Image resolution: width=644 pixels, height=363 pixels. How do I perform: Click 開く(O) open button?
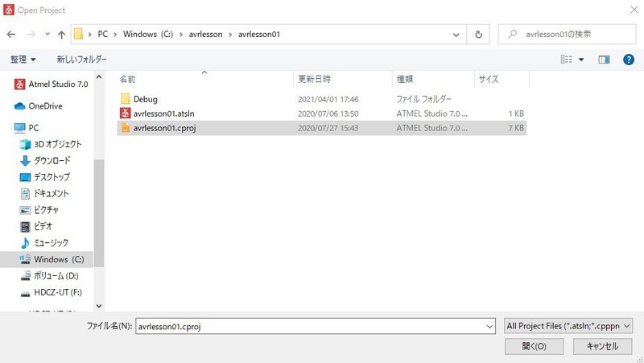pos(534,346)
